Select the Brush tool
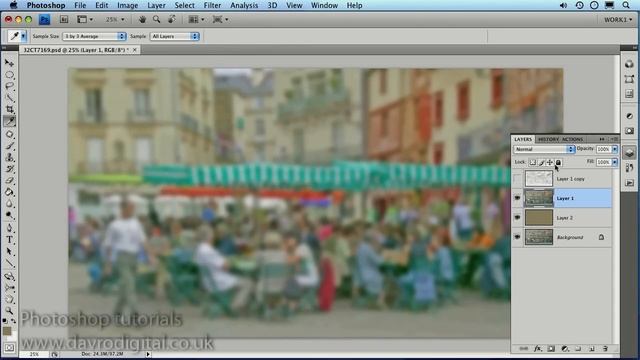Viewport: 640px width, 360px height. click(9, 146)
